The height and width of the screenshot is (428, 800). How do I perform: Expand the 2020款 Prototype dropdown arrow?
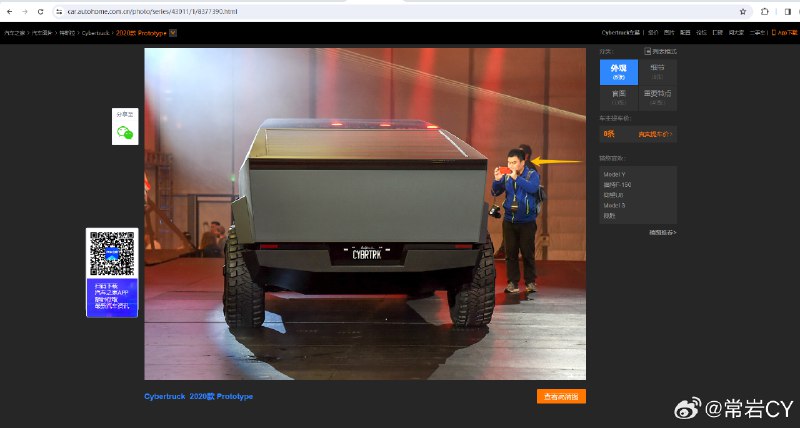173,33
